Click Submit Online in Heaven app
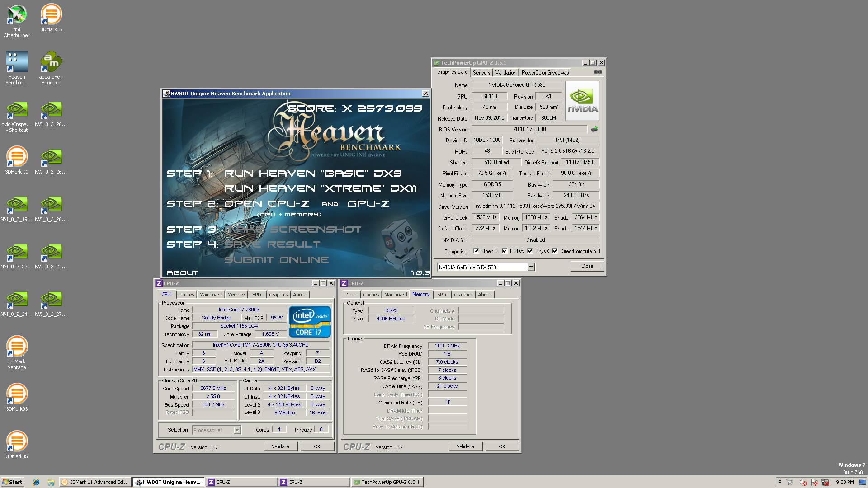Viewport: 868px width, 488px height. [276, 260]
